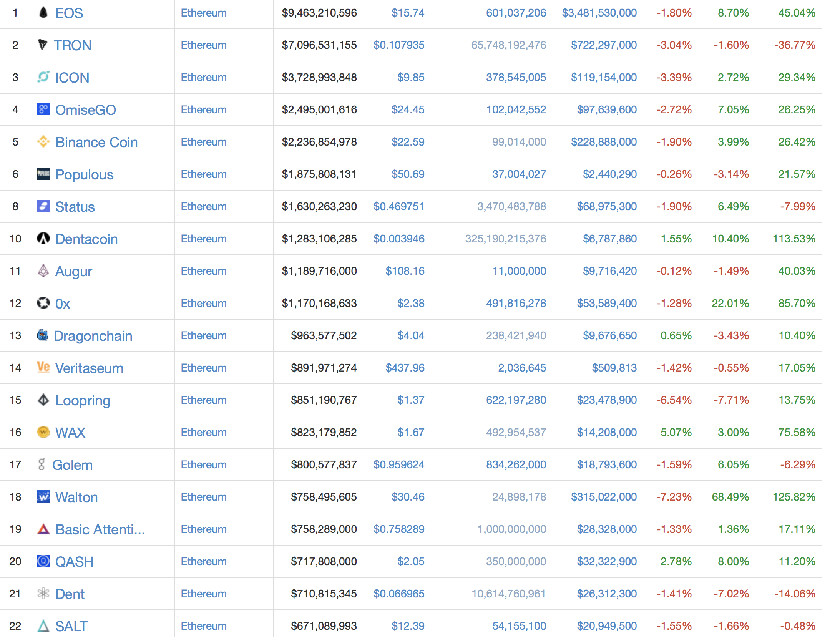This screenshot has height=637, width=840.
Task: Click the Populous logo icon
Action: pyautogui.click(x=43, y=174)
